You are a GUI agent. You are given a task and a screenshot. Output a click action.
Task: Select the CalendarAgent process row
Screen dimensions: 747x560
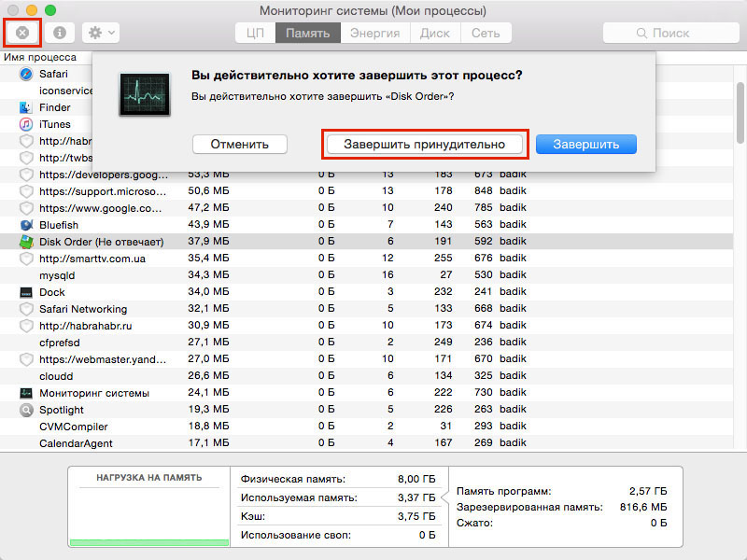click(366, 442)
